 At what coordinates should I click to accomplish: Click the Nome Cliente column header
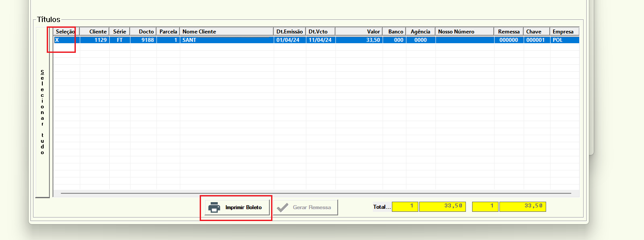(227, 32)
